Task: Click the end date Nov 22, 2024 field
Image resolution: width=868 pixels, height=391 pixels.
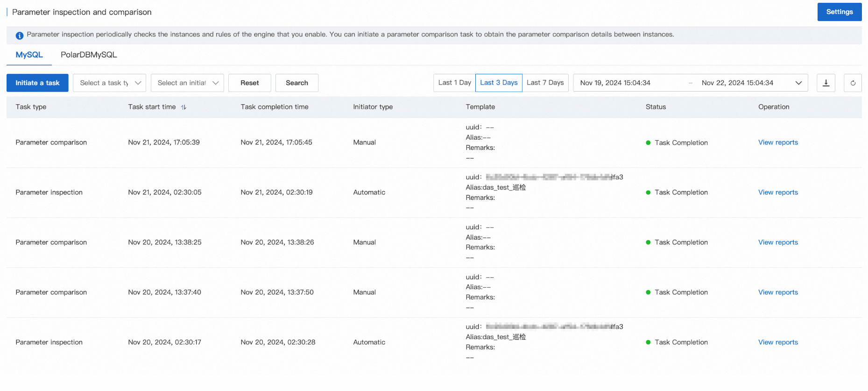Action: (x=737, y=83)
